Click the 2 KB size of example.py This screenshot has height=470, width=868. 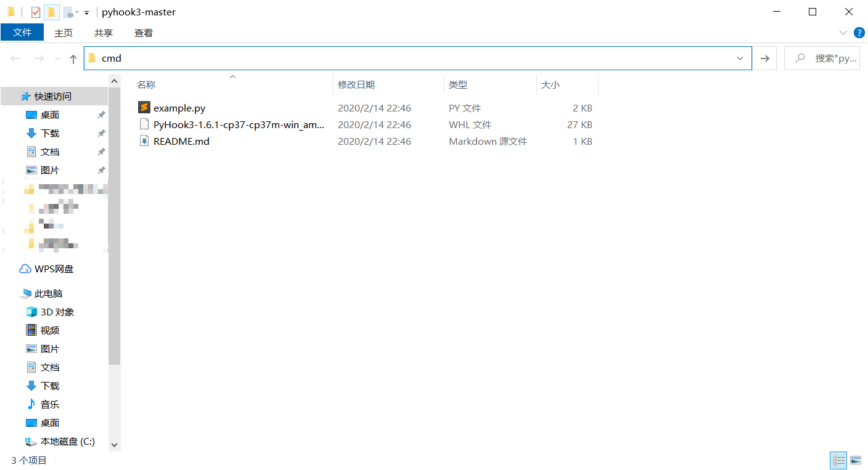582,108
